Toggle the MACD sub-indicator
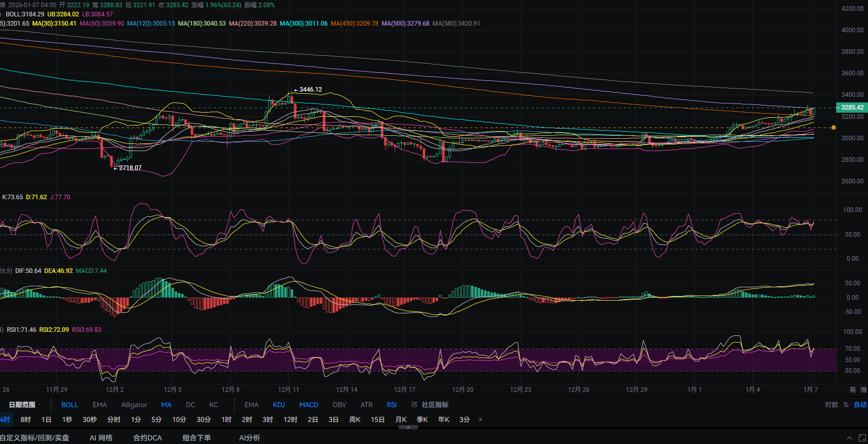Screen dimensions: 868x444 308,405
